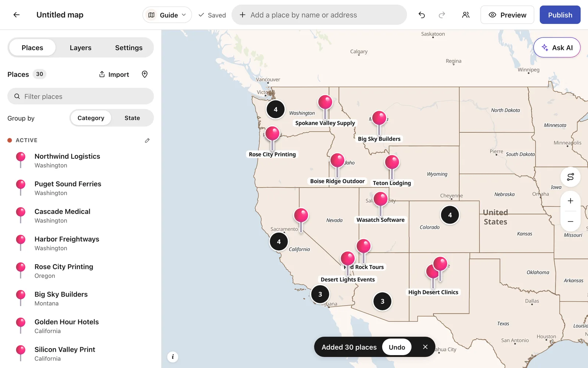Viewport: 588px width, 368px height.
Task: Zoom out on the map
Action: click(x=570, y=222)
